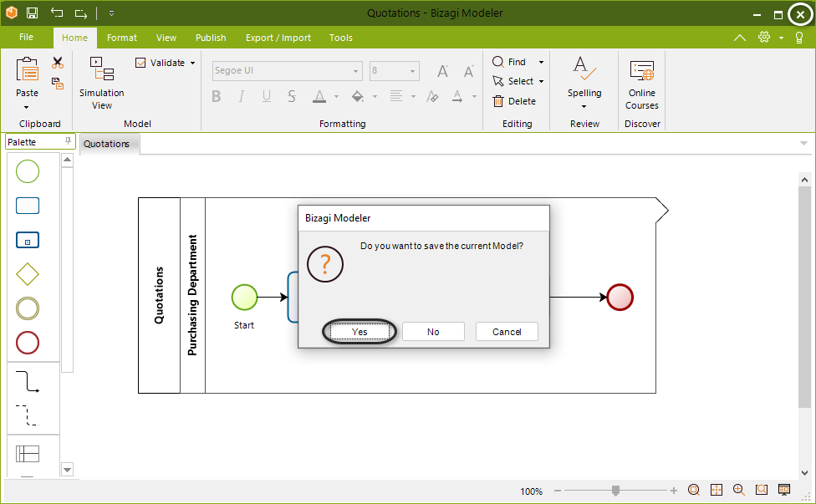This screenshot has height=504, width=816.
Task: Open the Tools ribbon tab
Action: click(341, 38)
